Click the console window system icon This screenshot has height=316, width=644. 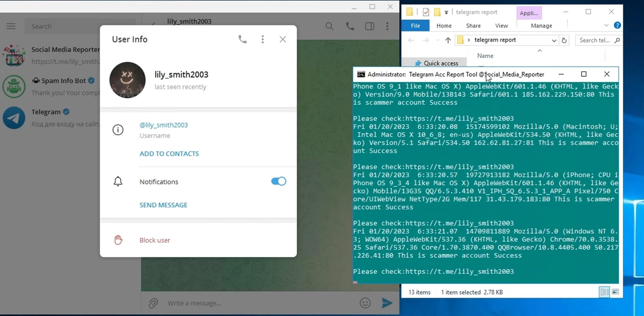click(x=361, y=74)
